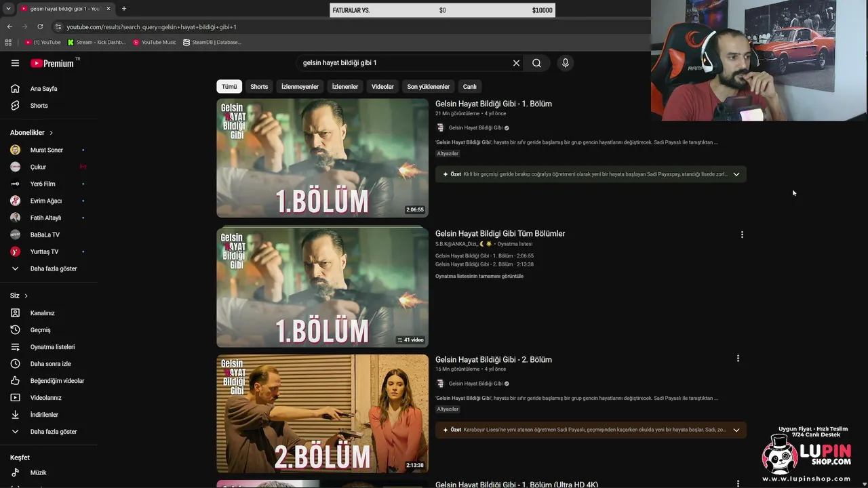This screenshot has height=488, width=868.
Task: Open the Siz section chevron
Action: click(26, 296)
